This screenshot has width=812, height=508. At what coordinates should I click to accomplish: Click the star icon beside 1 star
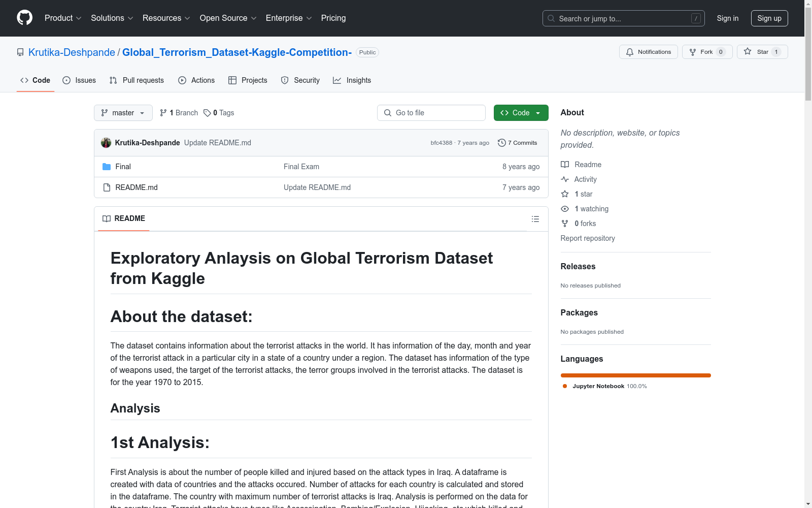[x=565, y=194]
